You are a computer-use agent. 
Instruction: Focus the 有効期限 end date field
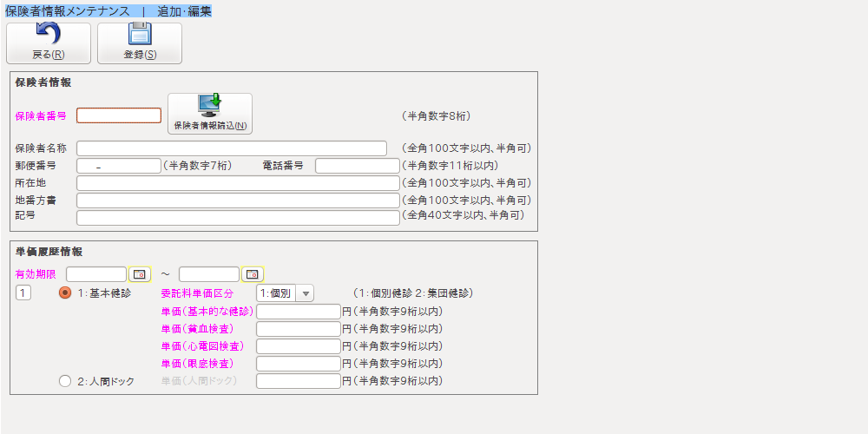coord(209,274)
